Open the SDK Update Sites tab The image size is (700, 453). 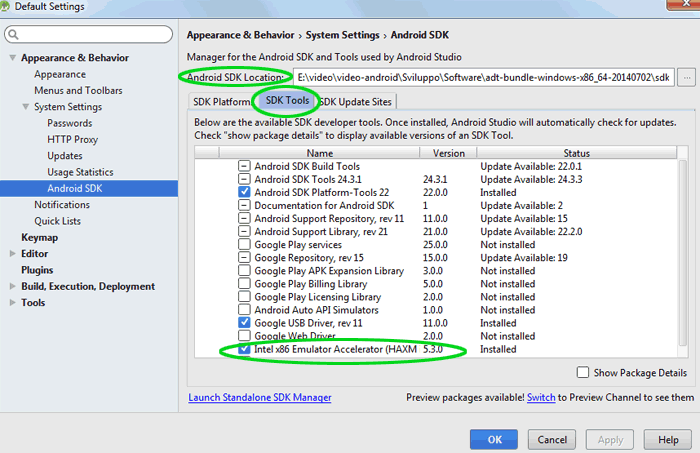click(x=356, y=102)
